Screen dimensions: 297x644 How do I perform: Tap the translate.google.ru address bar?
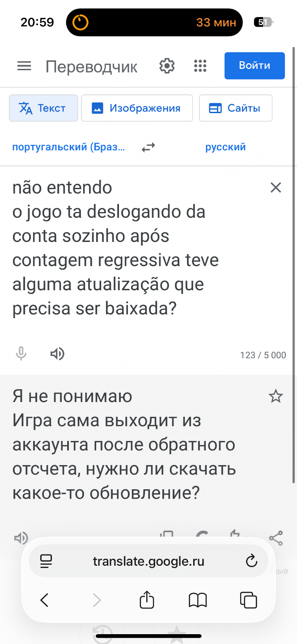pyautogui.click(x=148, y=561)
